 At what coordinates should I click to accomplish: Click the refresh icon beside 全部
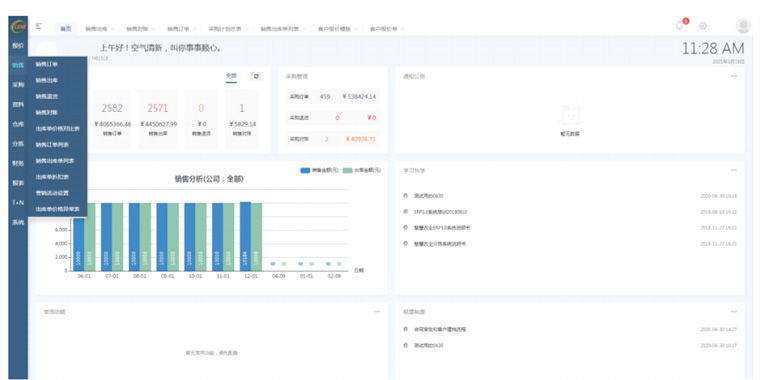[x=256, y=76]
